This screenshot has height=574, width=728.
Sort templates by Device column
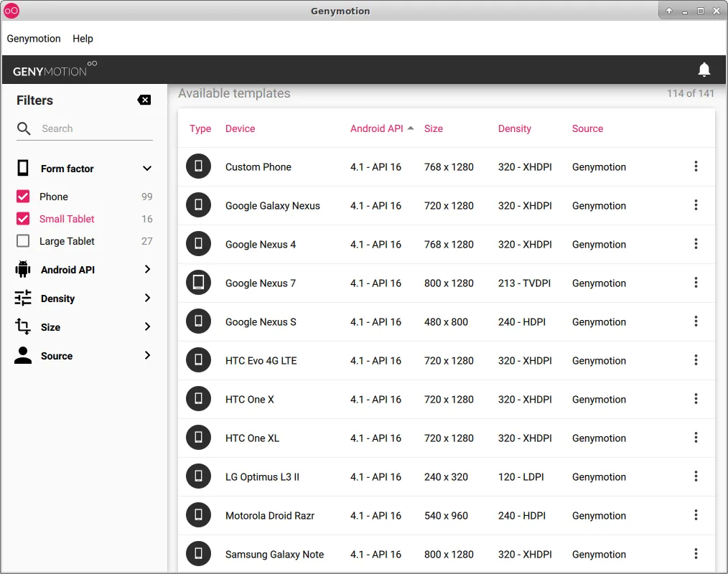click(x=240, y=128)
